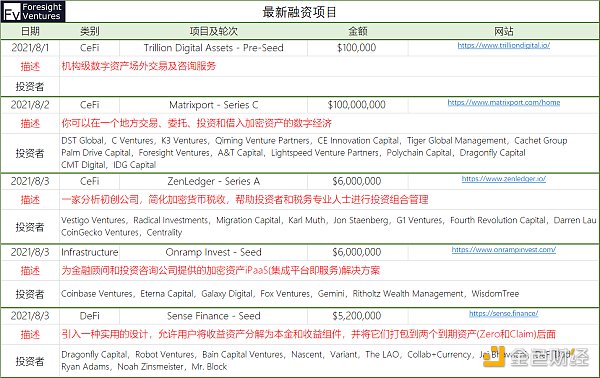Select the 日期 column header
The image size is (600, 378).
click(30, 31)
